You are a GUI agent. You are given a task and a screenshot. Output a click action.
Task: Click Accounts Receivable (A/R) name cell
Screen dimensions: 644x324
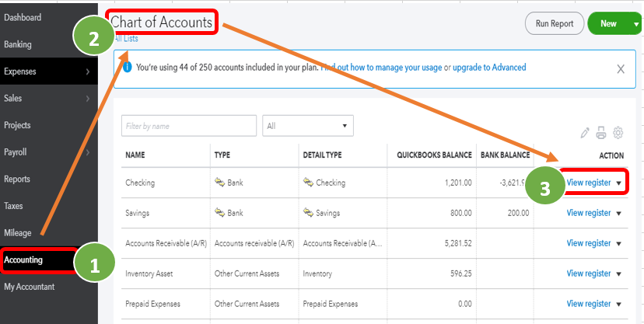coord(166,243)
